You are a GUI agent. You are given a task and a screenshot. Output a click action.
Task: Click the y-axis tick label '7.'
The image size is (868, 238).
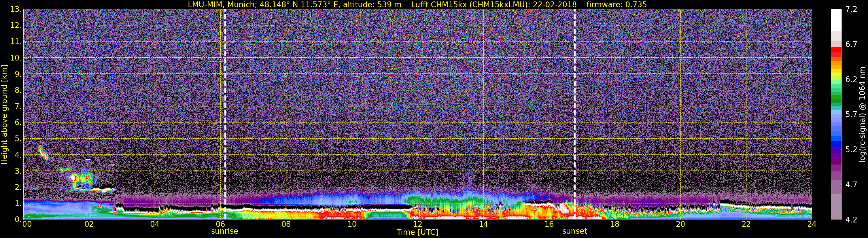point(18,107)
